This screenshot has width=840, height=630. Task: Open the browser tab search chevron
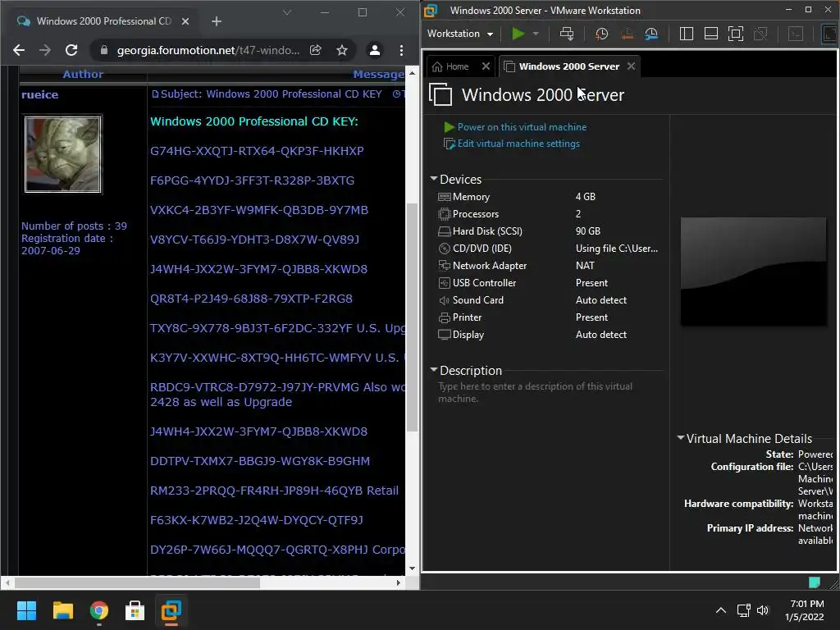[x=287, y=12]
